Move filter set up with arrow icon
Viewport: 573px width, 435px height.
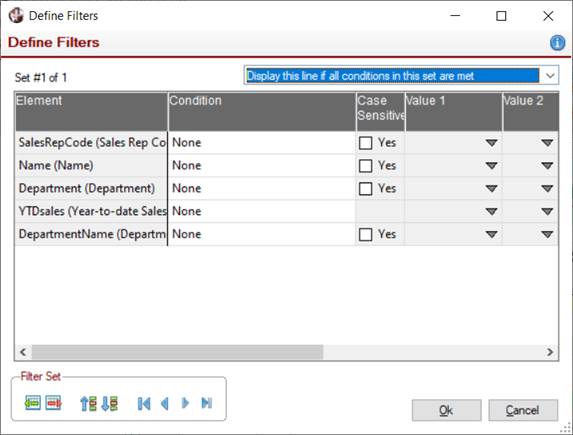(x=88, y=404)
